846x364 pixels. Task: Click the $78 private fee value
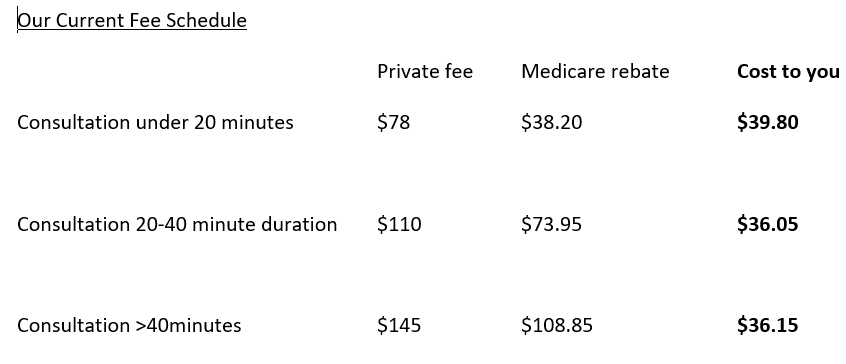pyautogui.click(x=394, y=122)
